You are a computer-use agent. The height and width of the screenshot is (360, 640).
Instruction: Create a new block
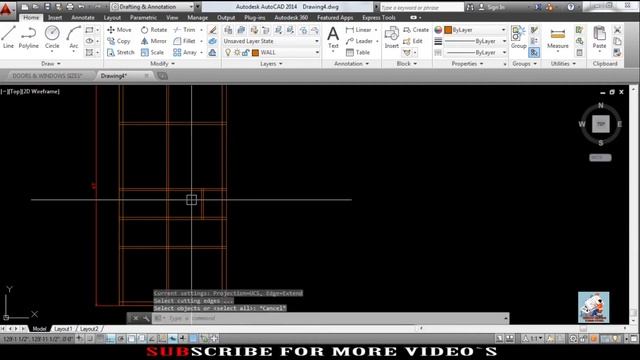pos(416,30)
